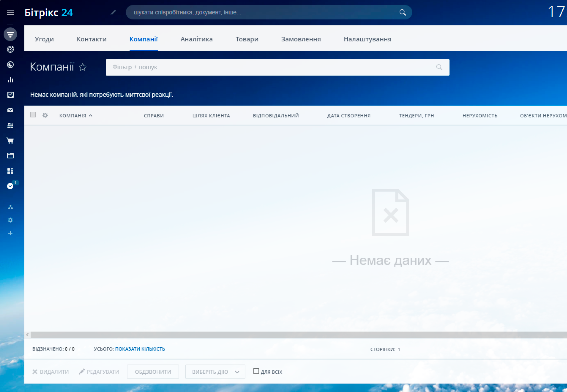Click the CRM funnel sidebar icon
Image resolution: width=567 pixels, height=392 pixels.
pos(10,34)
